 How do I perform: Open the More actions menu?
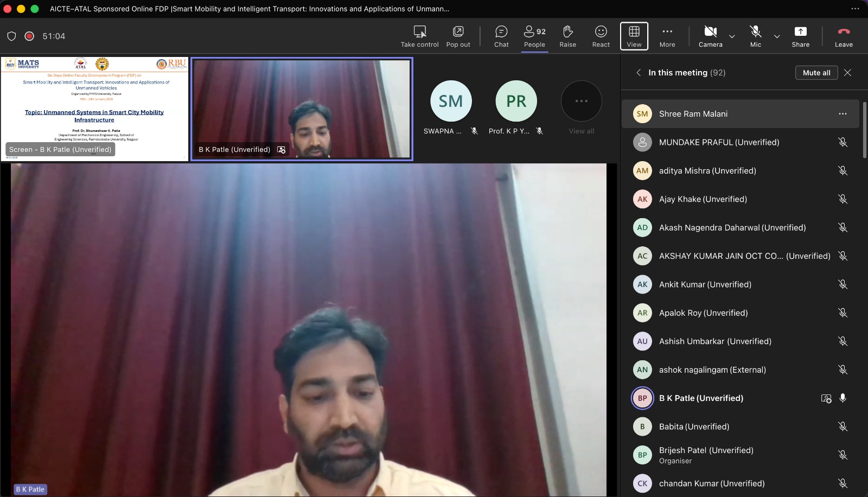pyautogui.click(x=667, y=36)
